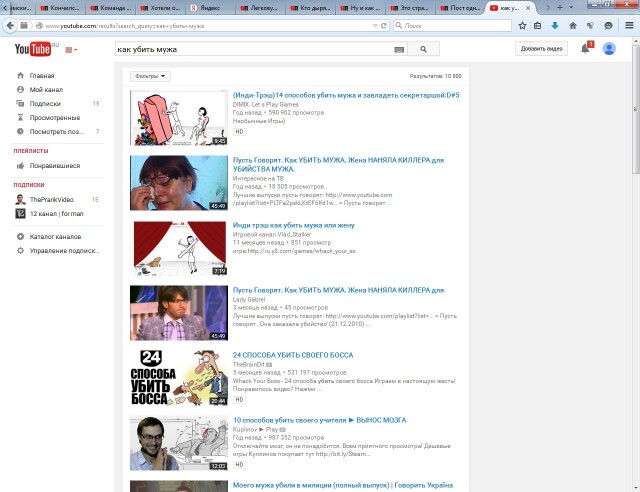Open the Игровой канал Vlad_Stalker channel link

(271, 234)
